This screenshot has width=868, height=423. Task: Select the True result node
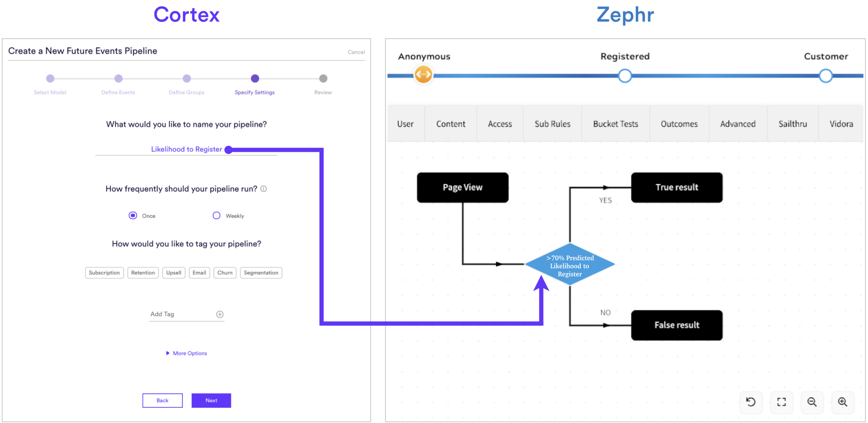(x=677, y=187)
